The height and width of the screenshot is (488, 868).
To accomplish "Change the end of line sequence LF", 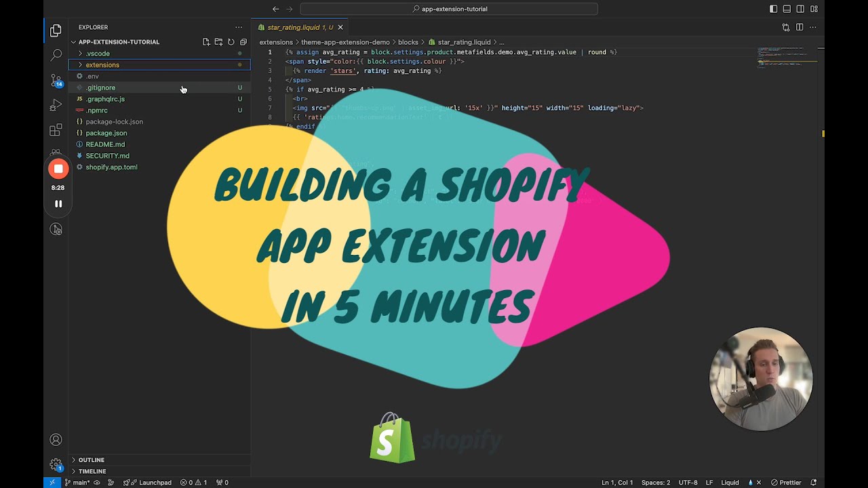I will click(709, 483).
